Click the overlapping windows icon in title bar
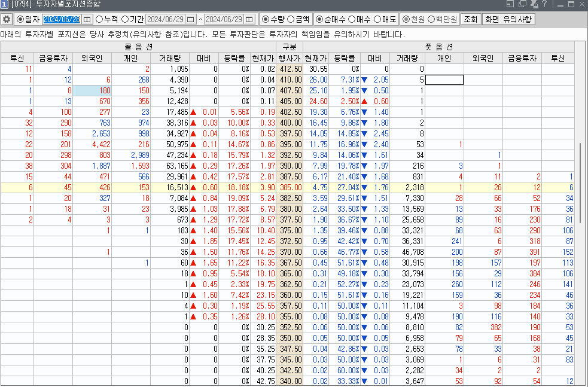Screen dimensions: 588x387 [522, 5]
